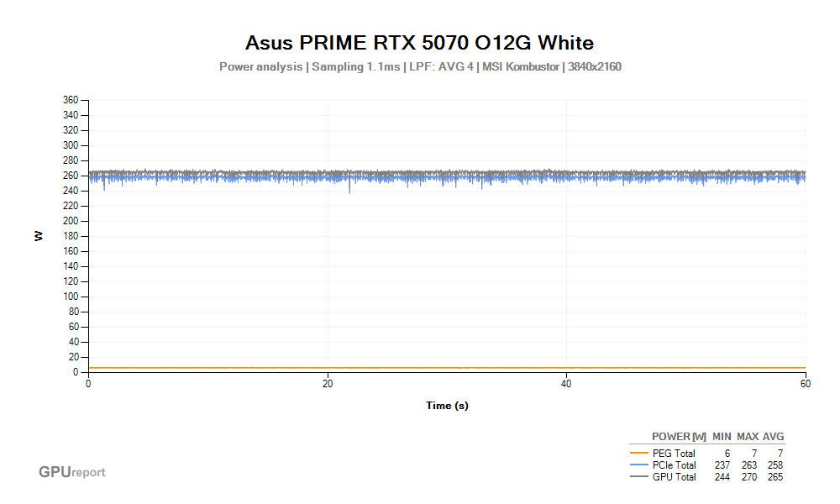Click the 20 tick on the time axis
840x504 pixels.
pos(328,384)
